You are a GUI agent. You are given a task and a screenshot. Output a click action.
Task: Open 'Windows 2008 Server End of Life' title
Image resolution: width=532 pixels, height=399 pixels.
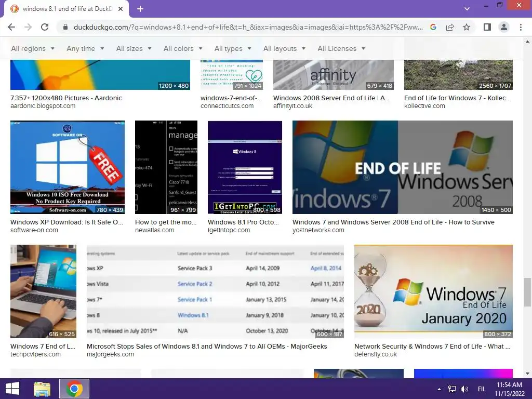pos(331,98)
